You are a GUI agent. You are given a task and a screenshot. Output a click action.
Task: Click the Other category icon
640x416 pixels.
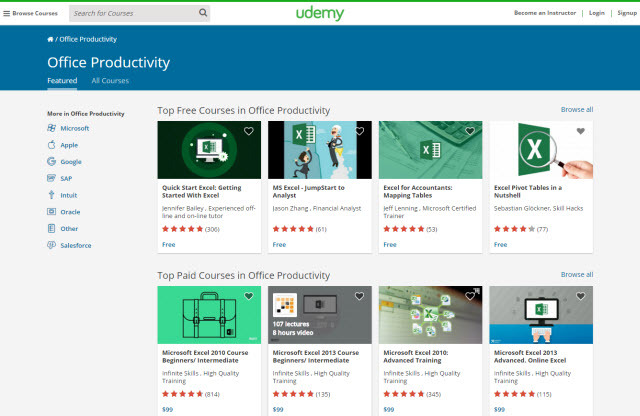tap(51, 228)
